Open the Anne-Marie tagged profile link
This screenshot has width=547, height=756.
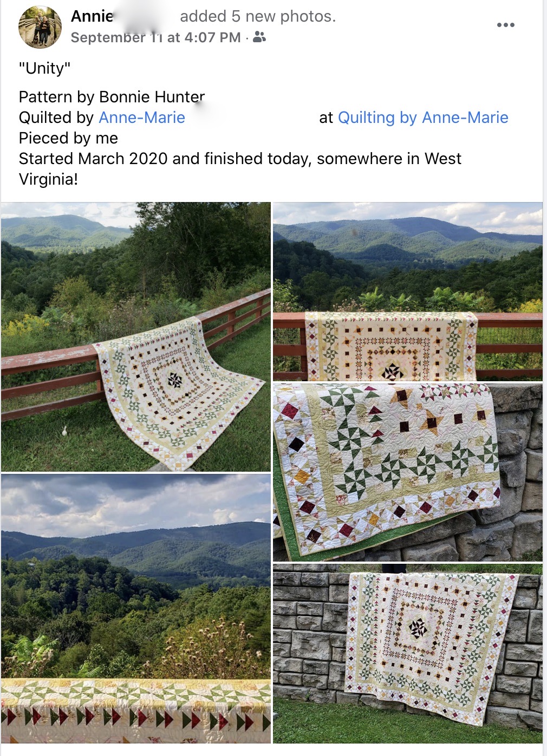point(142,118)
